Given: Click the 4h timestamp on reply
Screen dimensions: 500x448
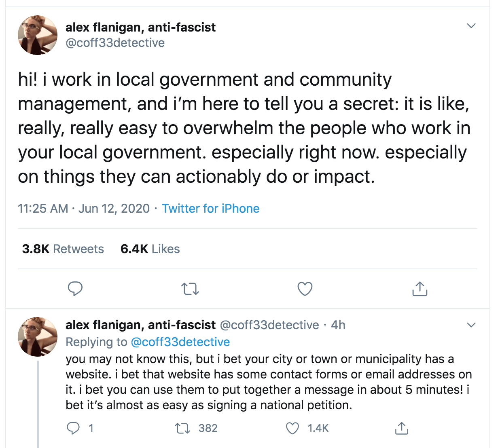Looking at the screenshot, I should [338, 325].
